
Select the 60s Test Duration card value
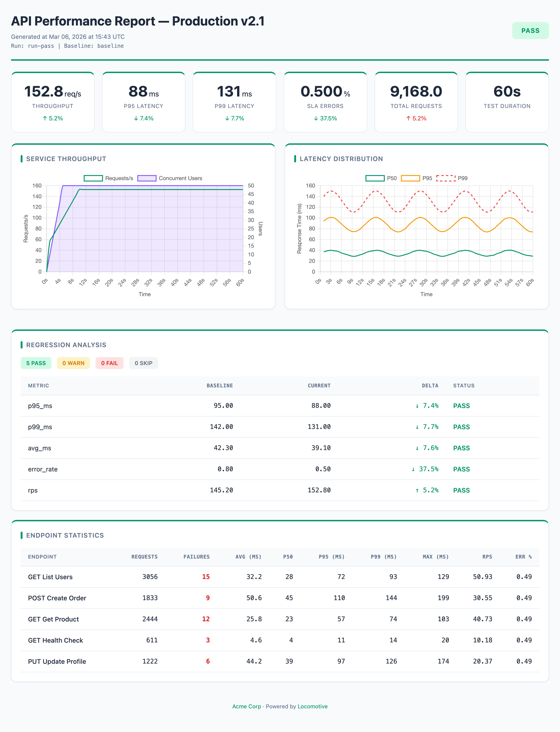click(507, 92)
